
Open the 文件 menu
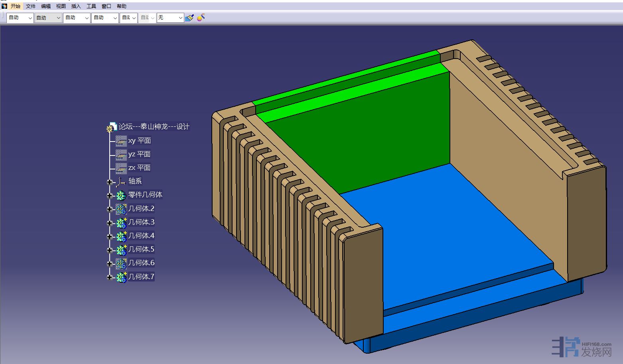pyautogui.click(x=31, y=6)
